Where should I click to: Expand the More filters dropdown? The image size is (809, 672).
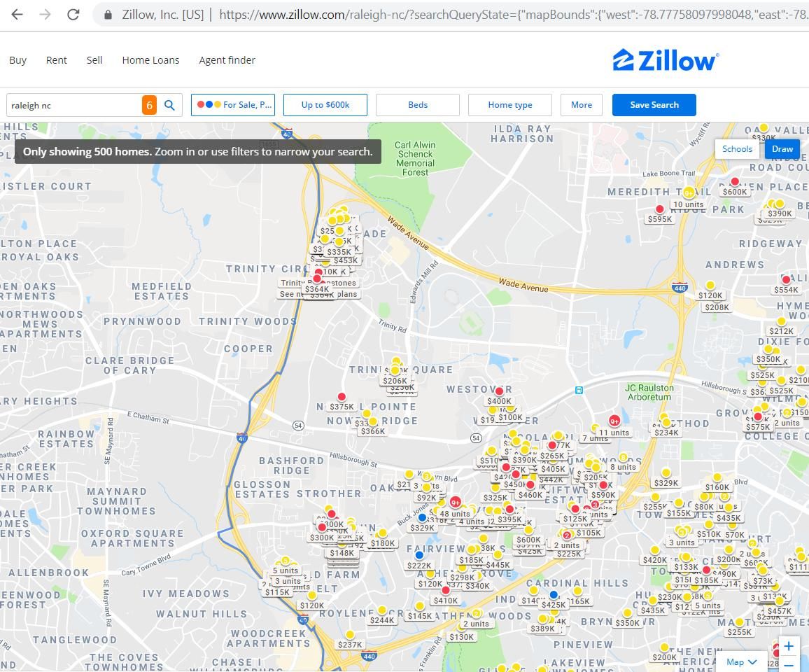click(x=582, y=105)
